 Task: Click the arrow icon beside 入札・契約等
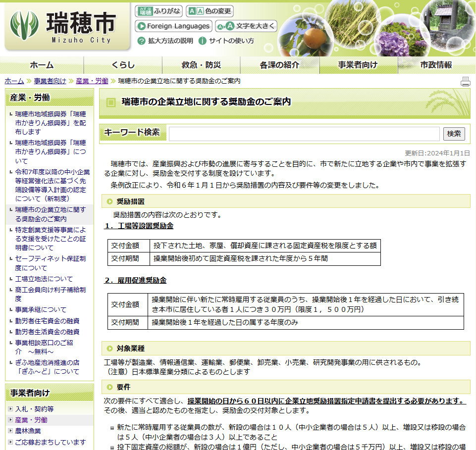[x=10, y=409]
